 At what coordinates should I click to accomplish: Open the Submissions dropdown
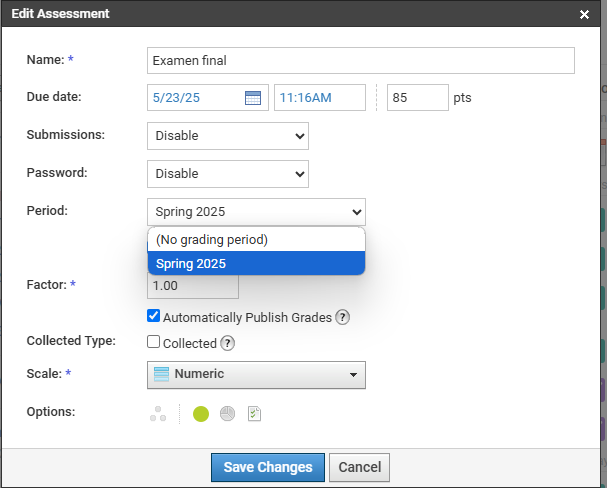click(228, 136)
